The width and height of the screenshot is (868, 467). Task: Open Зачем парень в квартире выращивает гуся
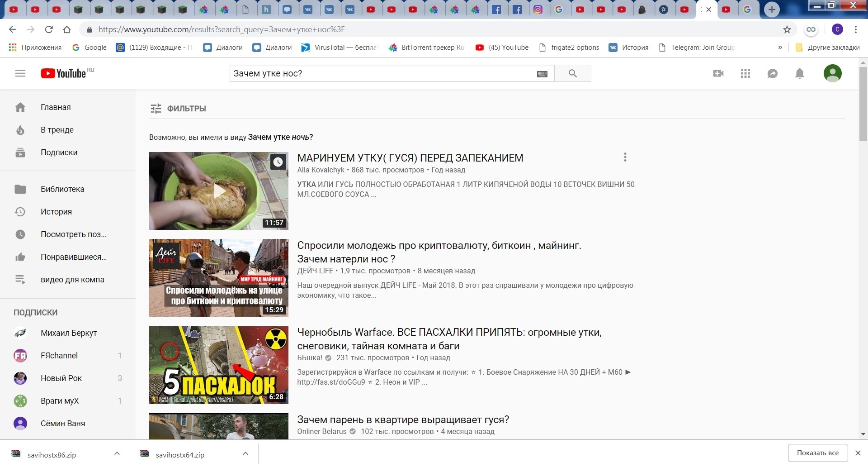[403, 419]
